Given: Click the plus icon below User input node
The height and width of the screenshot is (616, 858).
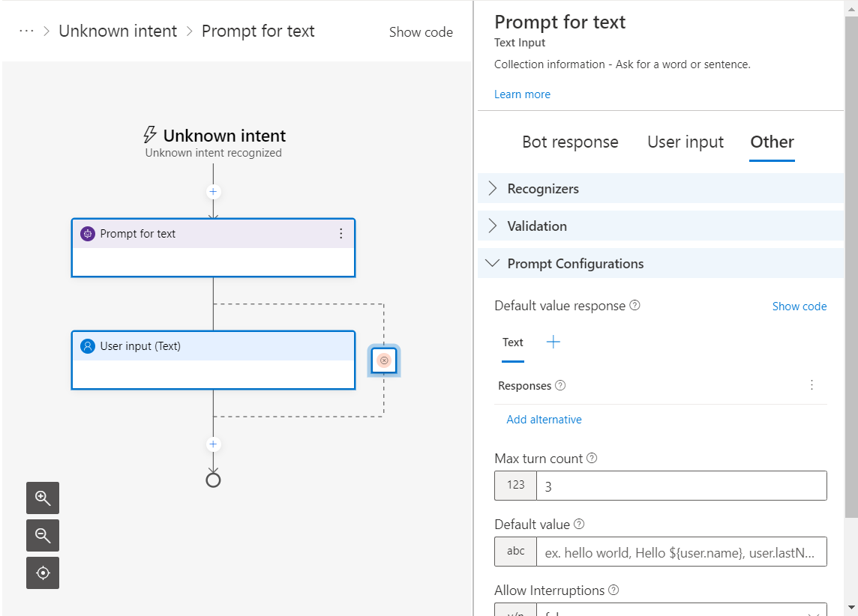Looking at the screenshot, I should 213,444.
